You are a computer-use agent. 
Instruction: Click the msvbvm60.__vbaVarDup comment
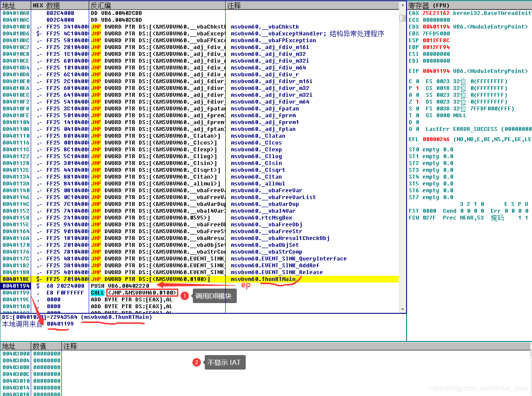(265, 204)
